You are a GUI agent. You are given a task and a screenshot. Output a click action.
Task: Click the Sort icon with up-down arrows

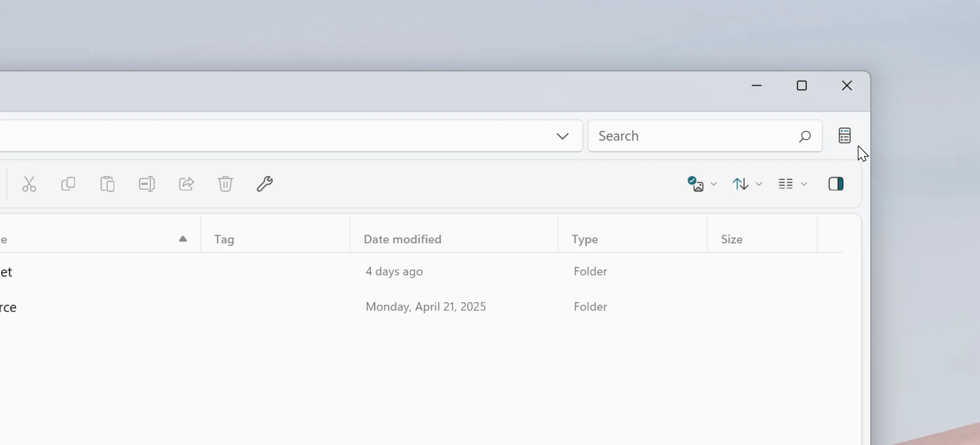(740, 184)
